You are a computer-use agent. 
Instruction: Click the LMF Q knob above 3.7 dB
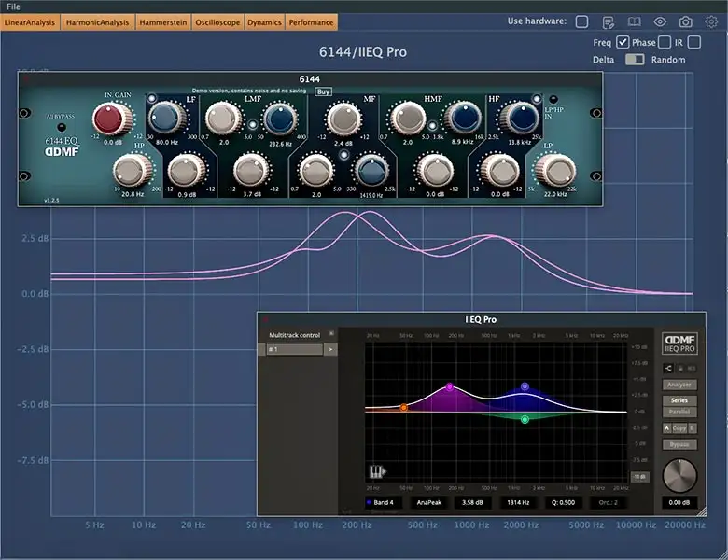click(223, 118)
